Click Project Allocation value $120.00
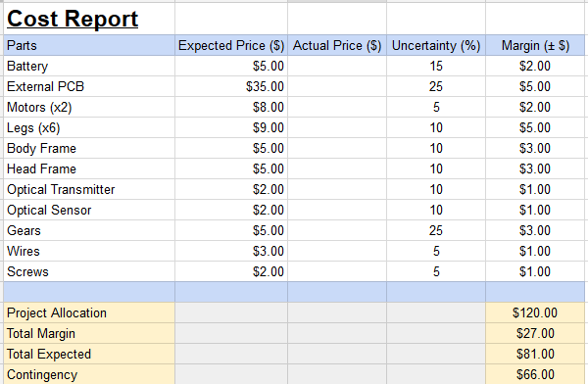Image resolution: width=588 pixels, height=384 pixels. pyautogui.click(x=535, y=312)
